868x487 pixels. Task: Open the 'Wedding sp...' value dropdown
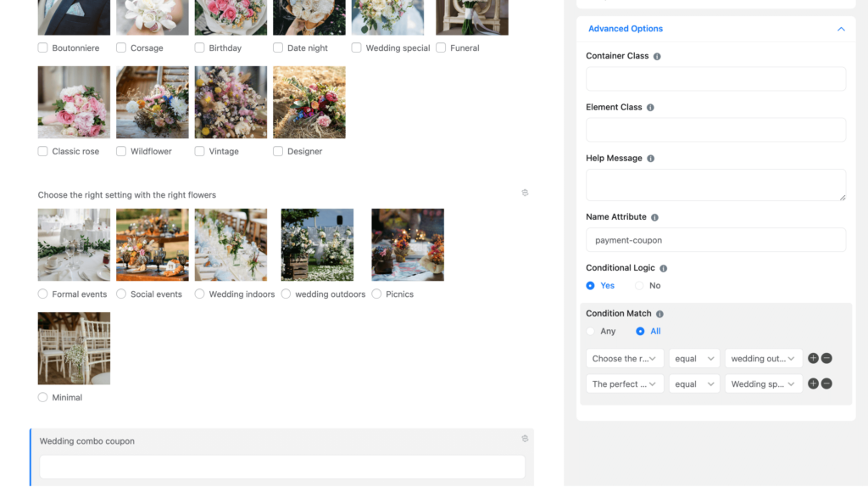point(764,384)
